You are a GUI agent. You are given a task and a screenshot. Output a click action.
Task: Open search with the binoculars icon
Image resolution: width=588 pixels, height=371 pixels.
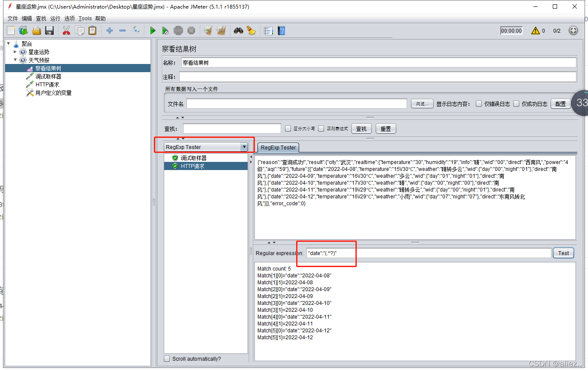[x=239, y=30]
